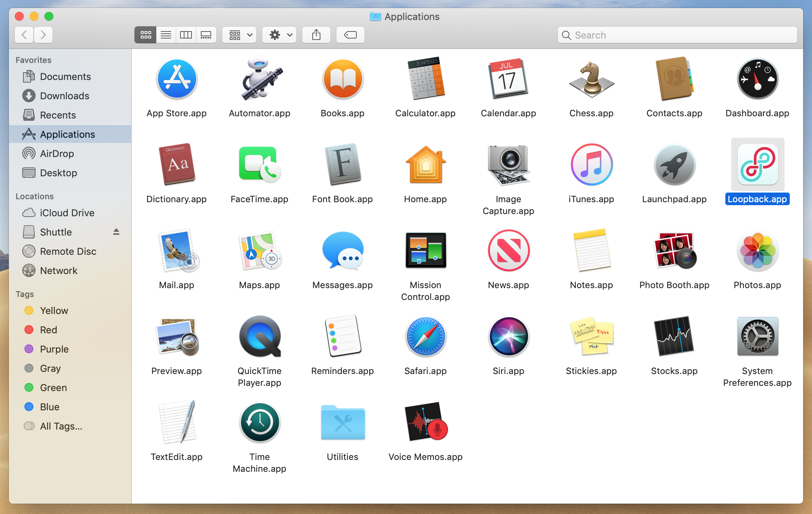The width and height of the screenshot is (812, 514).
Task: Select the Calendar app icon
Action: tap(509, 79)
